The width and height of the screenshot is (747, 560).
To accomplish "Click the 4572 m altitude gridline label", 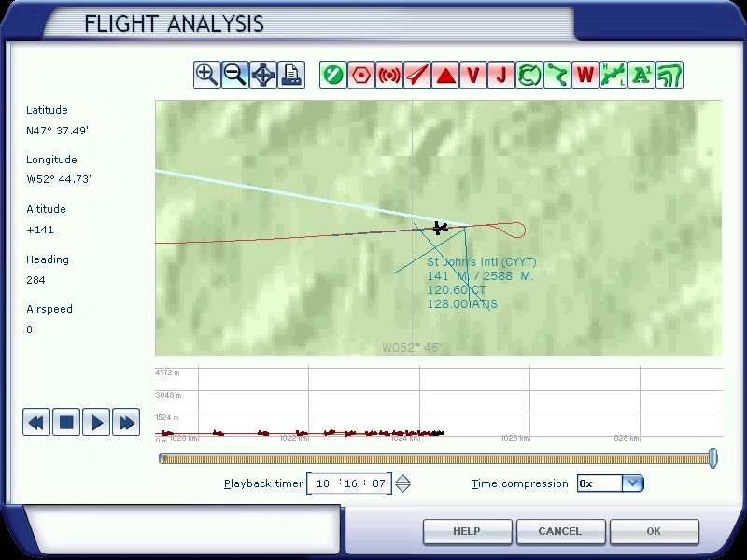I will click(x=167, y=372).
